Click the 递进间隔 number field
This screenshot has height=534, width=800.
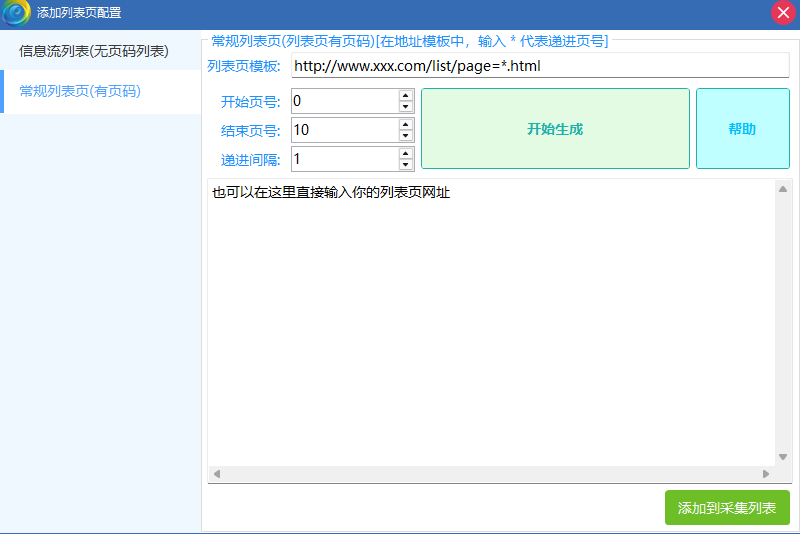pyautogui.click(x=344, y=159)
